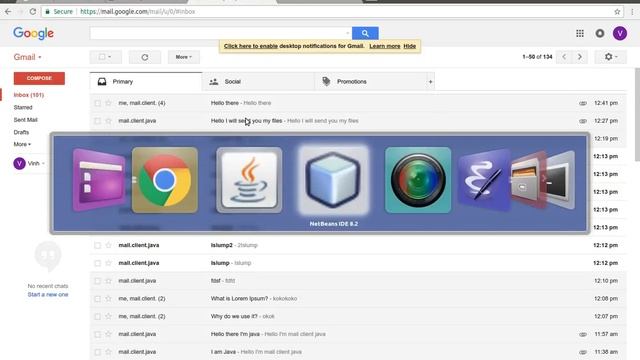This screenshot has height=360, width=640.
Task: Star the 'What is Lorem Ipsum?' email
Action: tap(109, 298)
